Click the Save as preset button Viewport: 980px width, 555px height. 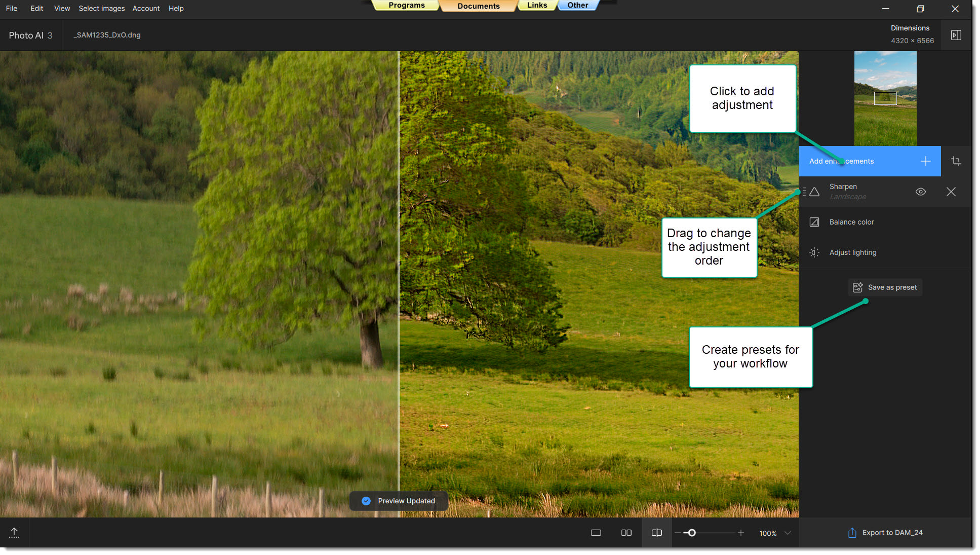(885, 287)
